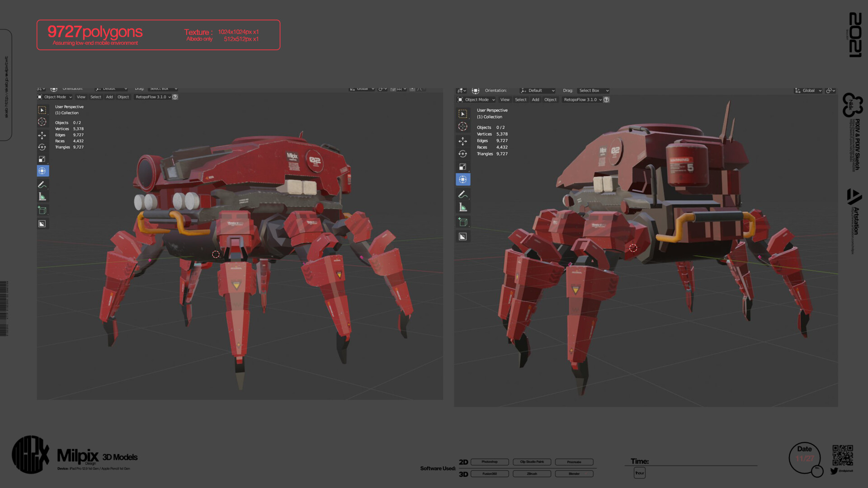Image resolution: width=868 pixels, height=488 pixels.
Task: Click the Add menu in the left viewport
Action: [109, 97]
